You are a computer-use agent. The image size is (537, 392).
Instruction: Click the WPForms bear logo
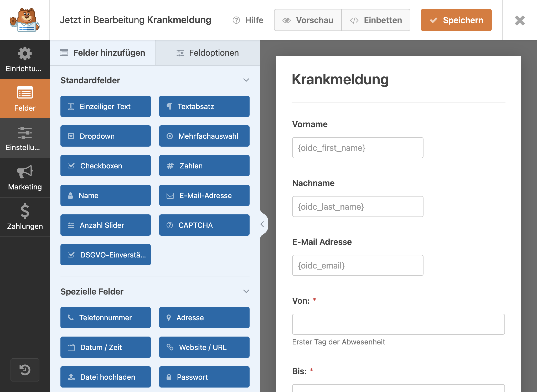point(25,20)
